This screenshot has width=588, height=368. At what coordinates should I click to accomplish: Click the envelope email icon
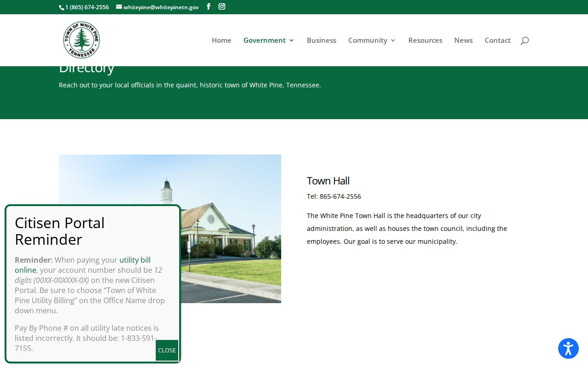(119, 7)
